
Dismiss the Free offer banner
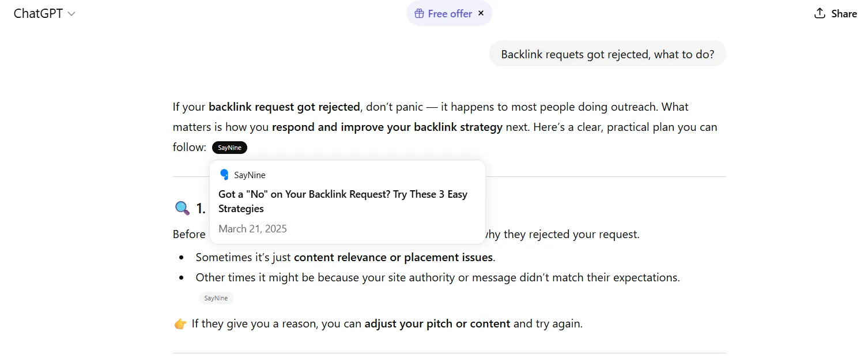(481, 13)
